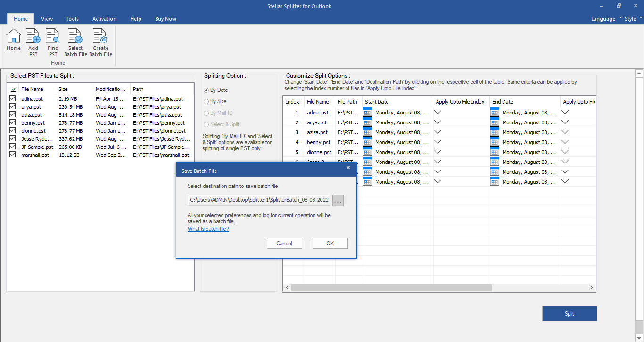The width and height of the screenshot is (644, 342).
Task: Open End Date calendar for aziza.pst row
Action: point(495,132)
